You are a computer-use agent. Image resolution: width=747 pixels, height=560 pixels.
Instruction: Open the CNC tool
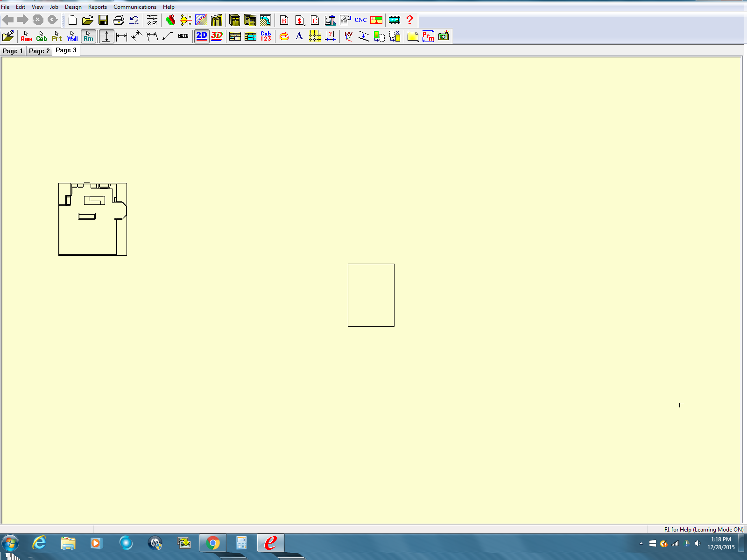[360, 20]
